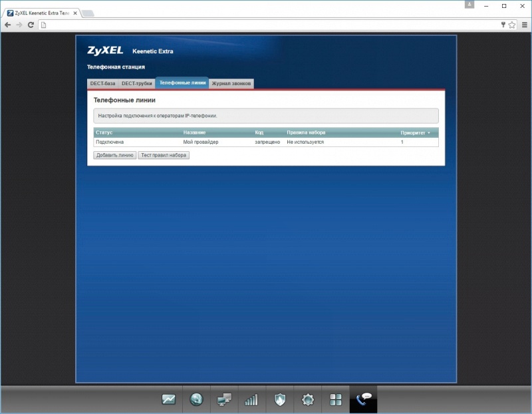The image size is (532, 414).
Task: Sort by the Статус column header
Action: (x=104, y=132)
